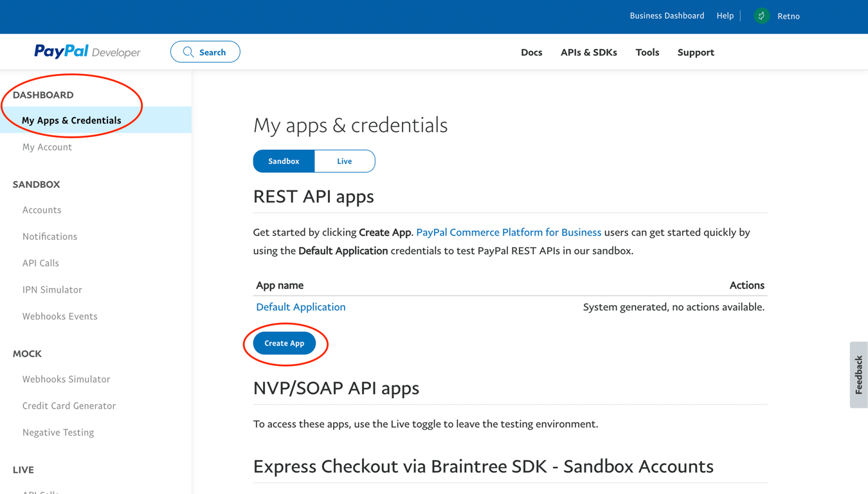
Task: Switch to the Sandbox toggle
Action: click(x=284, y=161)
